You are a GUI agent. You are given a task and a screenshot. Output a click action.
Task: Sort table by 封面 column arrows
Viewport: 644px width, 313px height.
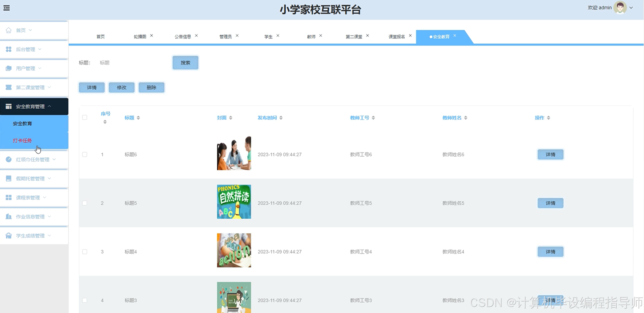coord(231,118)
